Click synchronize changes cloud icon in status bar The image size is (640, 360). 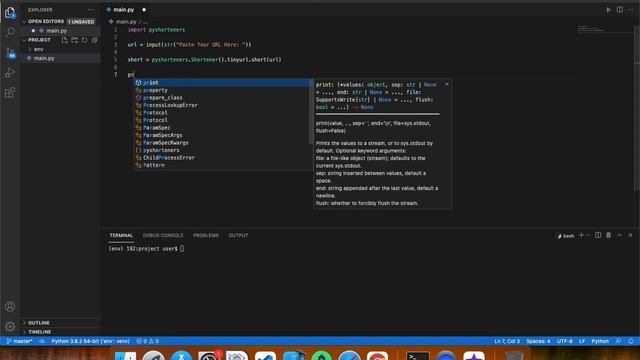(x=42, y=341)
